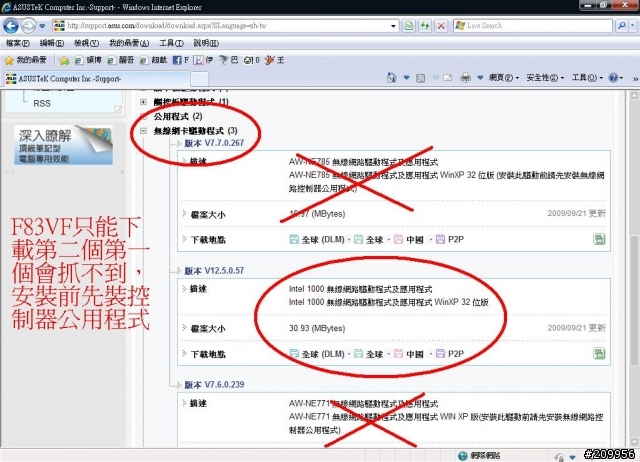
Task: Open the 編輯(E) menu
Action: point(52,43)
